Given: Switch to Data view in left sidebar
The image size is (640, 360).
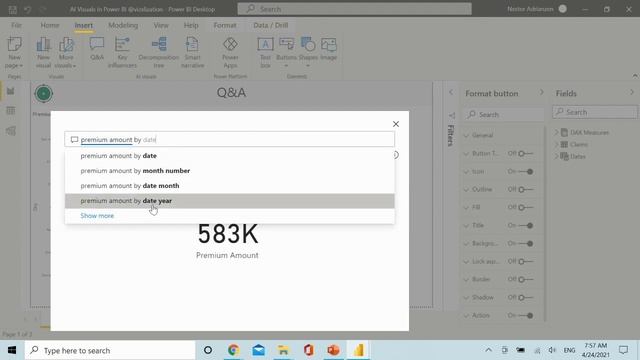Looking at the screenshot, I should point(11,111).
